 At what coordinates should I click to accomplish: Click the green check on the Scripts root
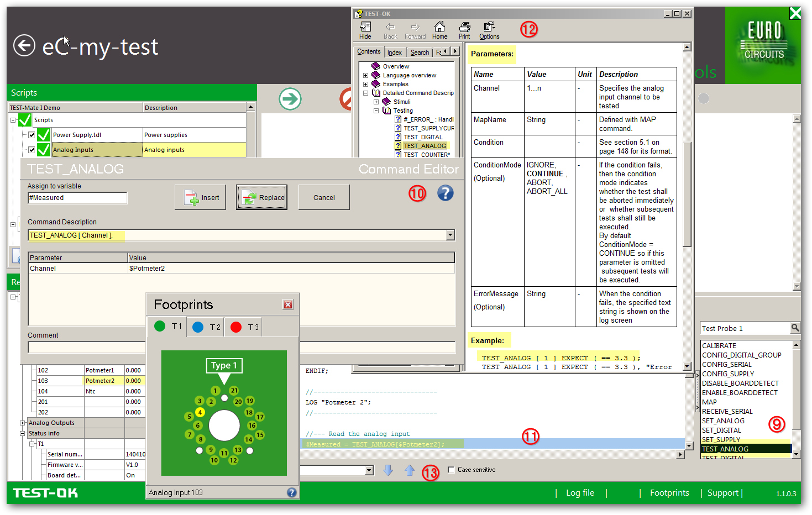tap(25, 120)
